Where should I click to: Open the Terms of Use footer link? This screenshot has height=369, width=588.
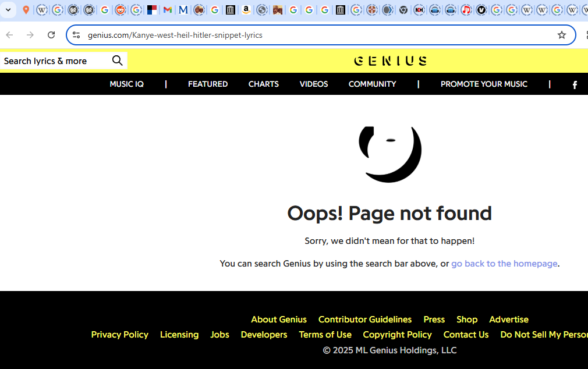click(325, 335)
